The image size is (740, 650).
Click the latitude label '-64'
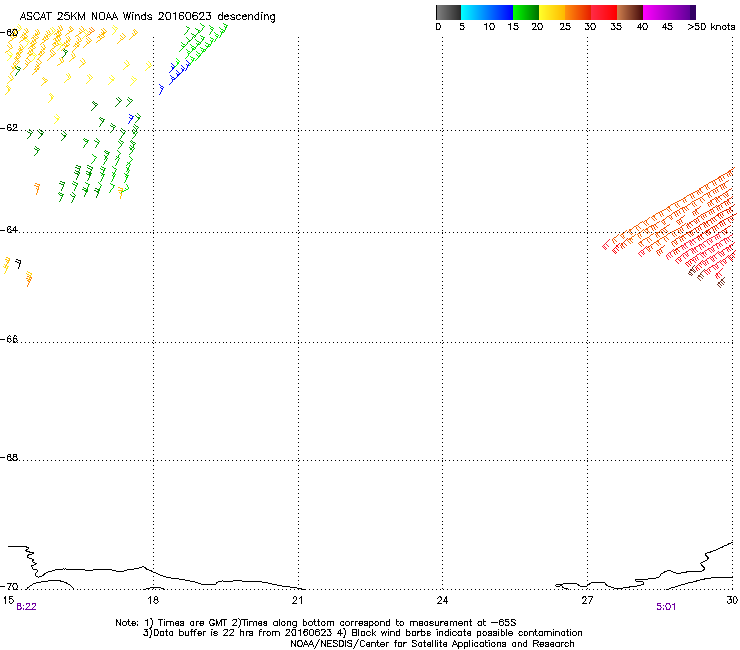click(9, 230)
